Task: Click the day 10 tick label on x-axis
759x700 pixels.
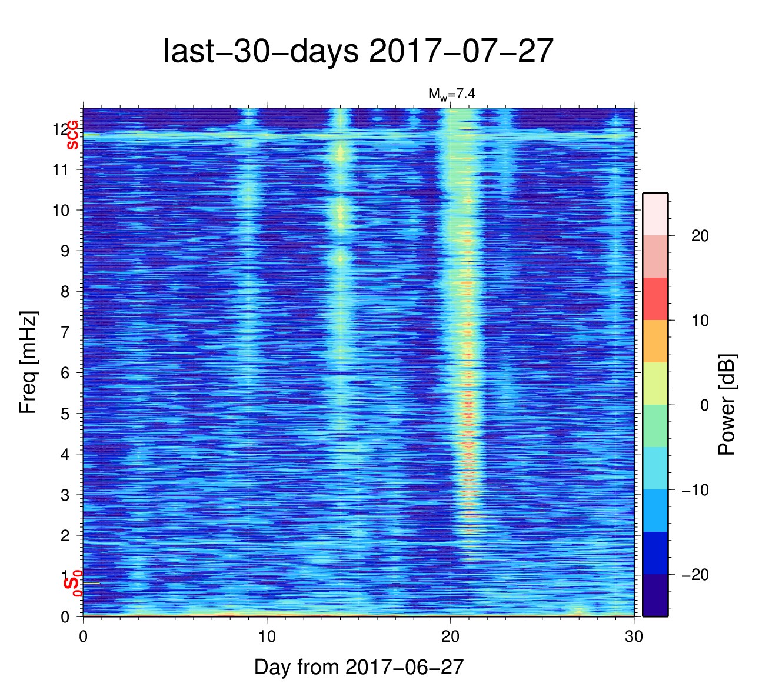Action: (267, 637)
